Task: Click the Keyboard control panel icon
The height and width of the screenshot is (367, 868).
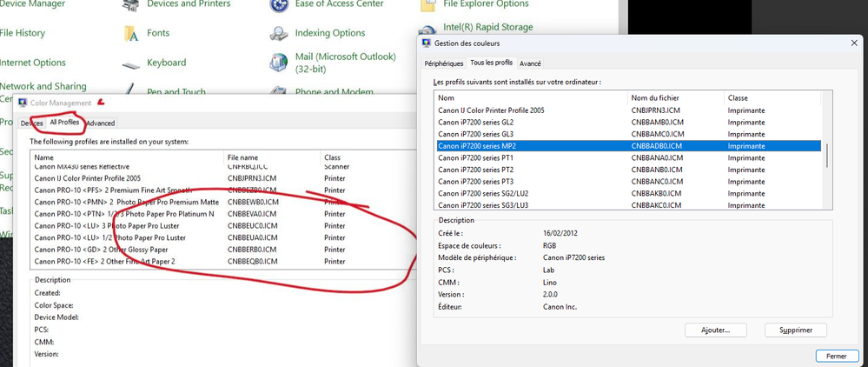Action: [x=131, y=63]
